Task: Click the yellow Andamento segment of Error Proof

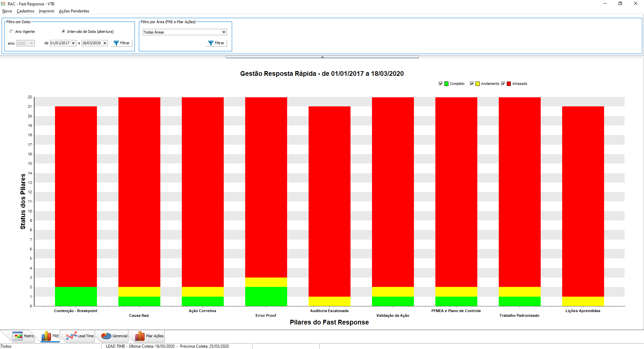Action: 266,282
